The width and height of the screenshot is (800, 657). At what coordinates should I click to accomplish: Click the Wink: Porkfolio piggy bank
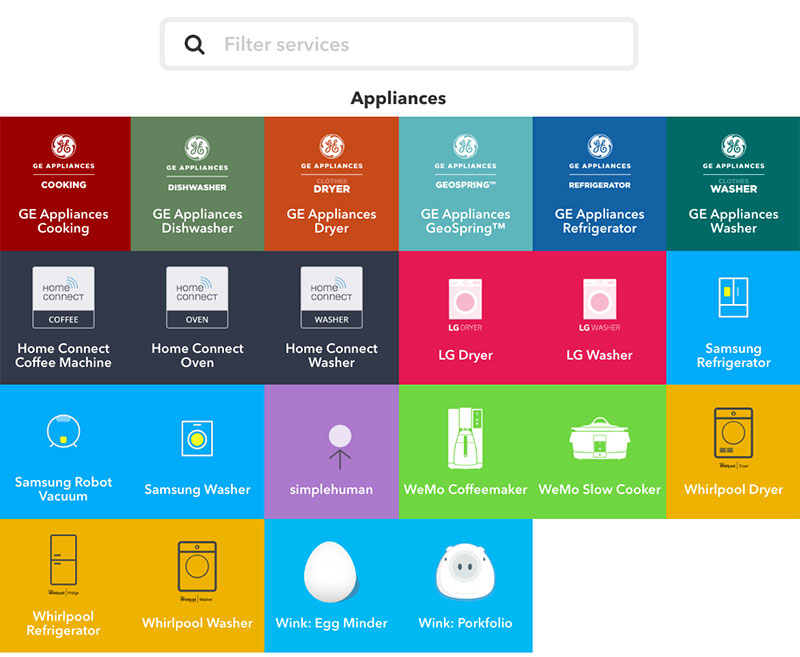[466, 572]
